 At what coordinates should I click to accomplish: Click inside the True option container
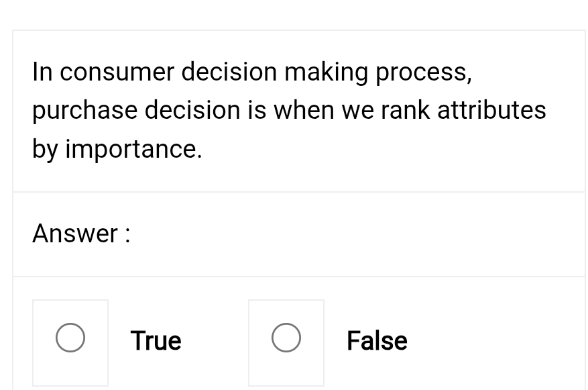click(x=70, y=342)
